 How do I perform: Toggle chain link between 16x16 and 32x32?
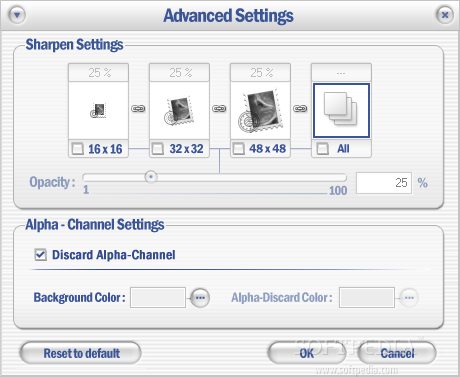point(138,108)
